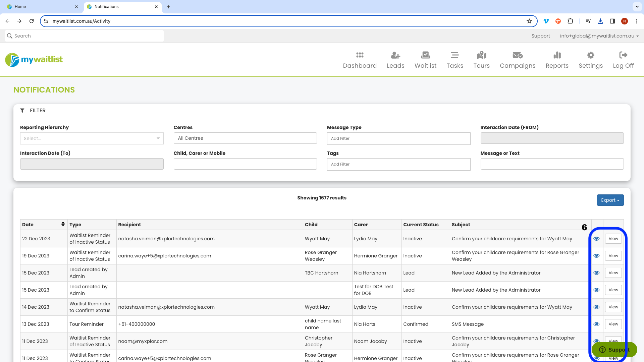
Task: Open the Chrome profile avatar N
Action: (x=625, y=21)
